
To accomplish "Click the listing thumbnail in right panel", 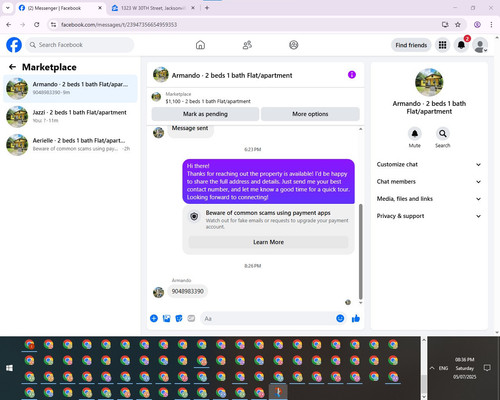I will [429, 82].
